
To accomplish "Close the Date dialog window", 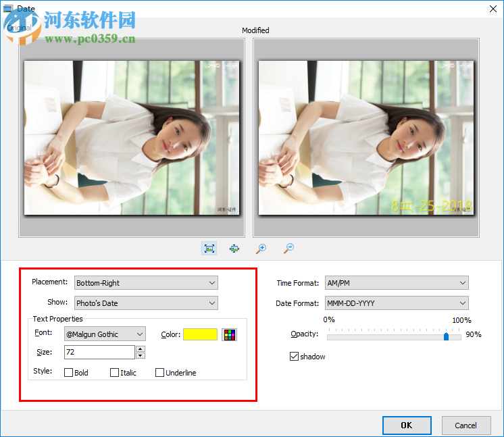I will tap(493, 9).
